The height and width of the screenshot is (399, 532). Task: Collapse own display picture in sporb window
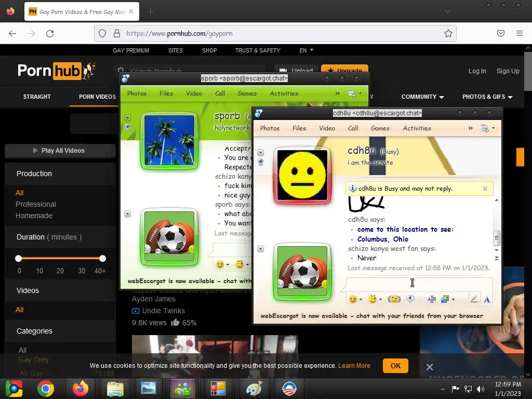tap(128, 214)
